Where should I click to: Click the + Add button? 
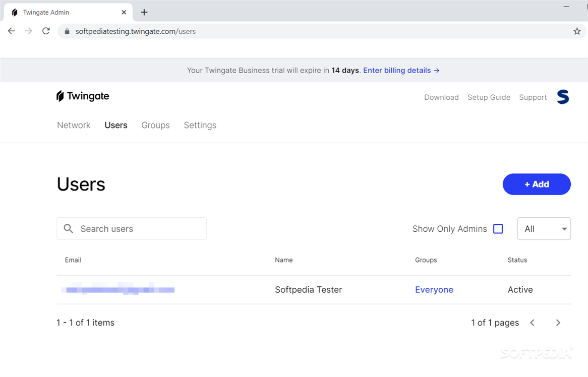[537, 184]
